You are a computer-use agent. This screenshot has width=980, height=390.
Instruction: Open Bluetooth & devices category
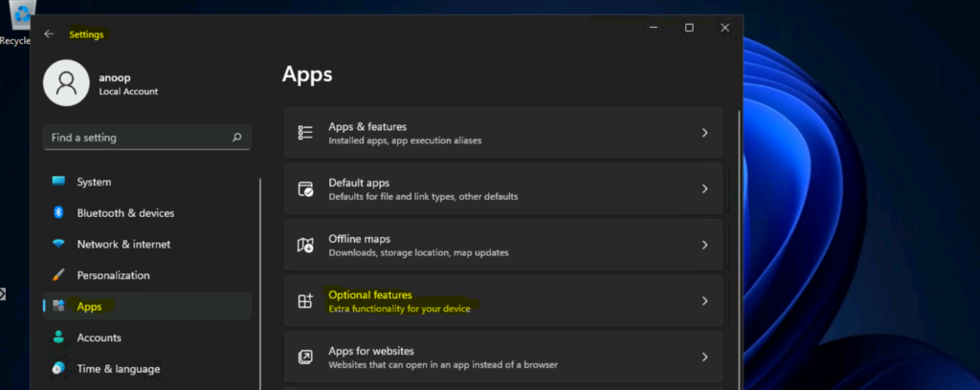click(147, 213)
